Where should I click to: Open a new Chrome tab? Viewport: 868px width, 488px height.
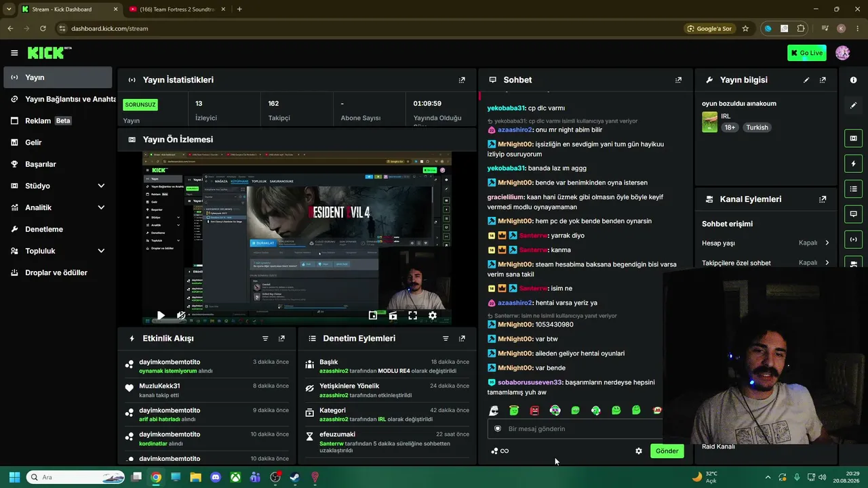tap(239, 9)
